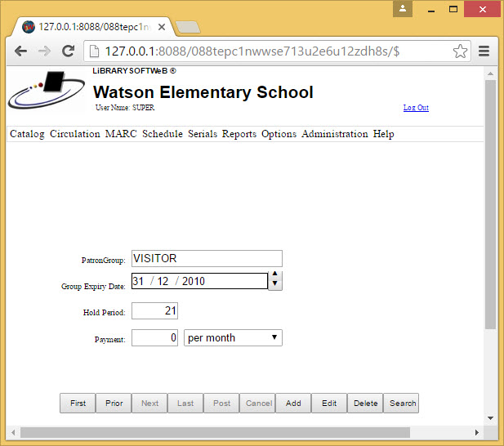Open the Chrome hamburger menu
Image resolution: width=504 pixels, height=446 pixels.
point(484,51)
